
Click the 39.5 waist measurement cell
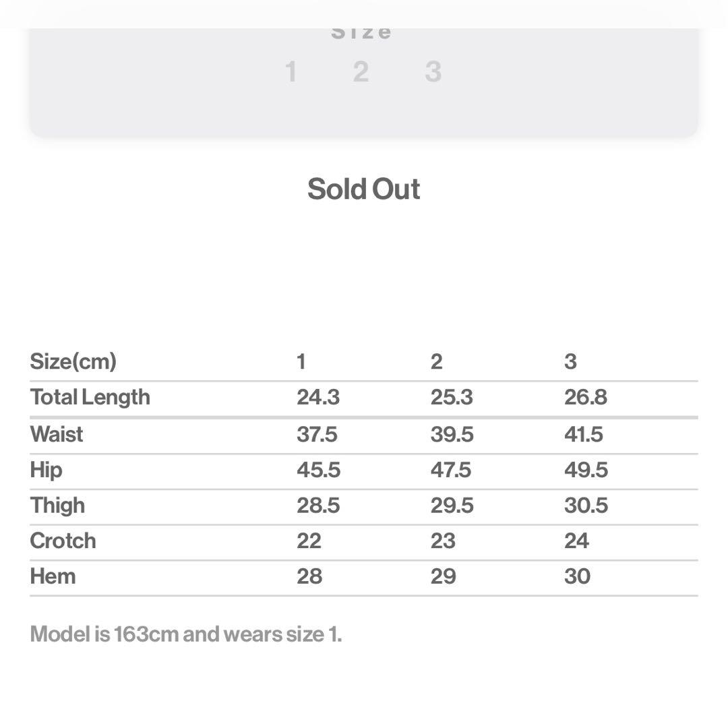(452, 434)
